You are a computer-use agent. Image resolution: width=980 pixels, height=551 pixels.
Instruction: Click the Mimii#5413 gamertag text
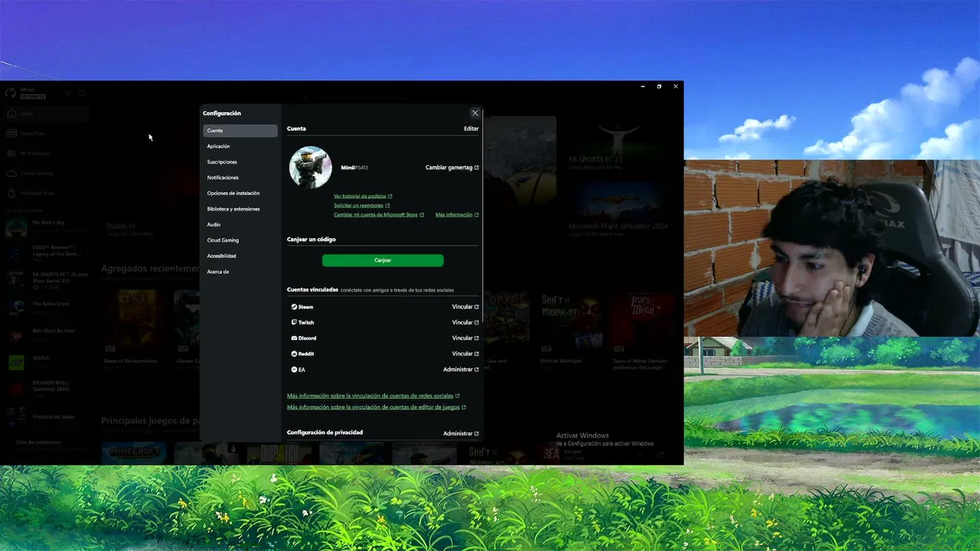point(354,168)
